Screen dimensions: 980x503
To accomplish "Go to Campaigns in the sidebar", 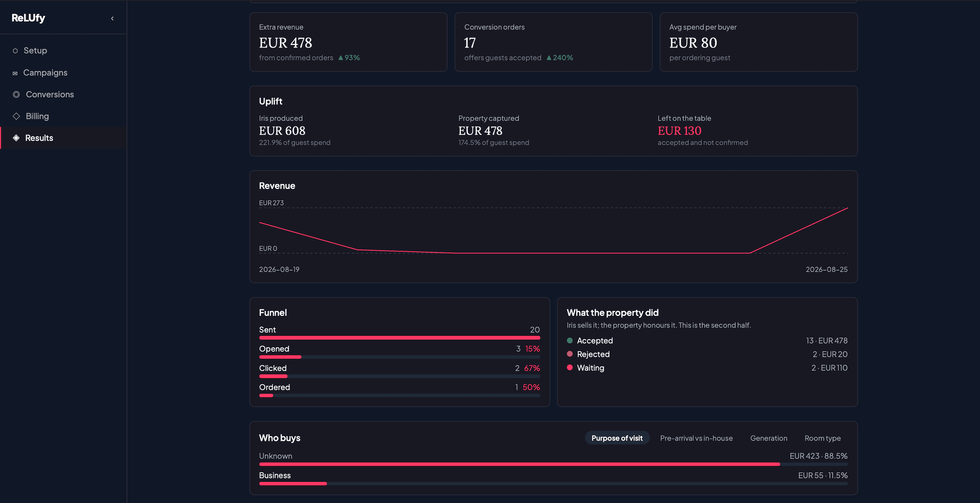I will pos(63,73).
